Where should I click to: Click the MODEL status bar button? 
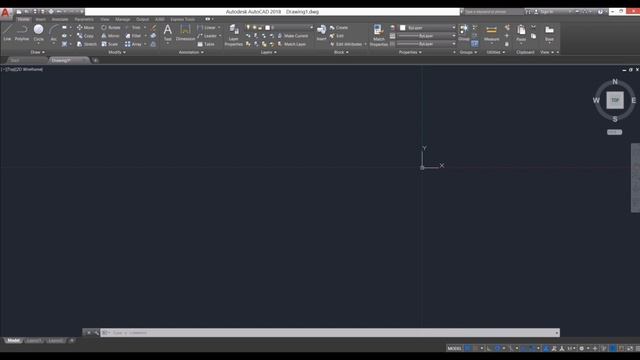(454, 348)
